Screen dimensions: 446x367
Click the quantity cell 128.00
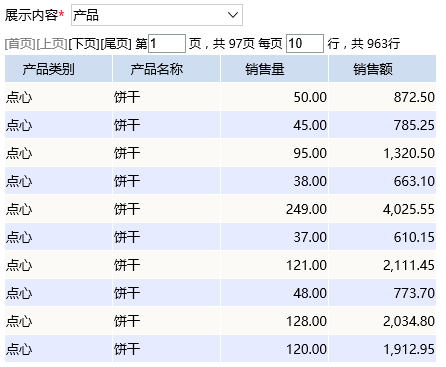[x=274, y=321]
